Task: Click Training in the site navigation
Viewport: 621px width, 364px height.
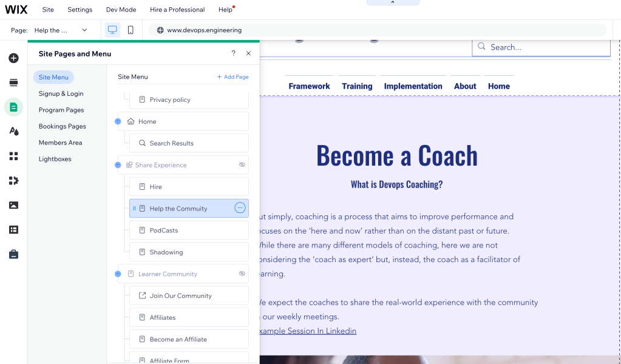Action: click(357, 86)
